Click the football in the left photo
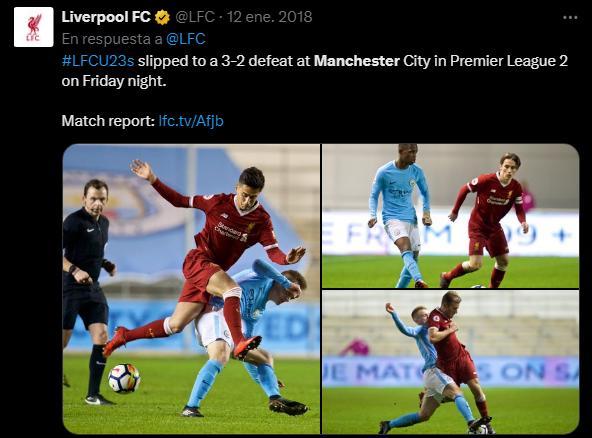 (x=124, y=378)
